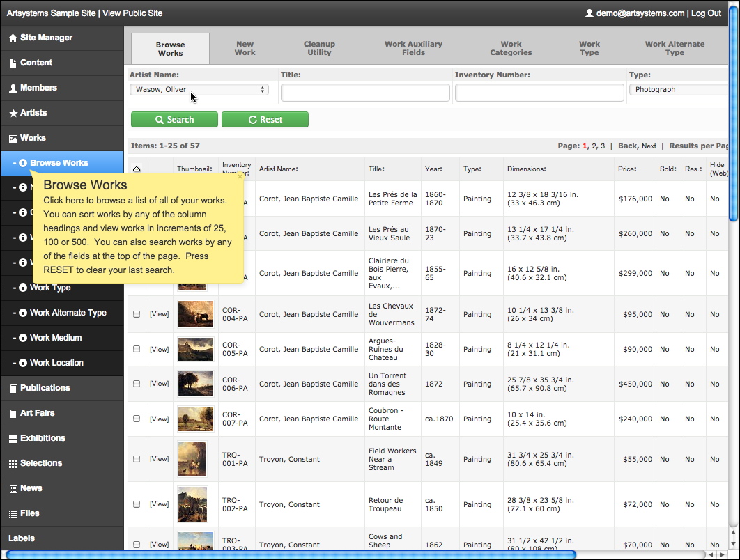Open the Artist Name dropdown
This screenshot has width=740, height=560.
tap(199, 90)
